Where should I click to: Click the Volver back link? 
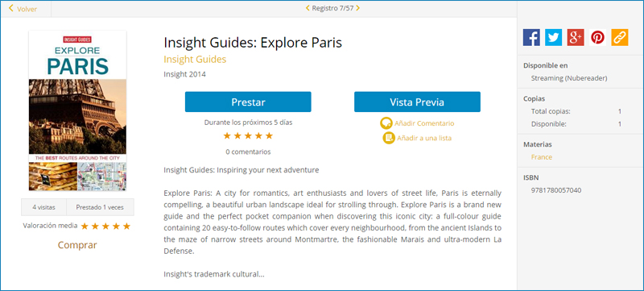click(23, 9)
